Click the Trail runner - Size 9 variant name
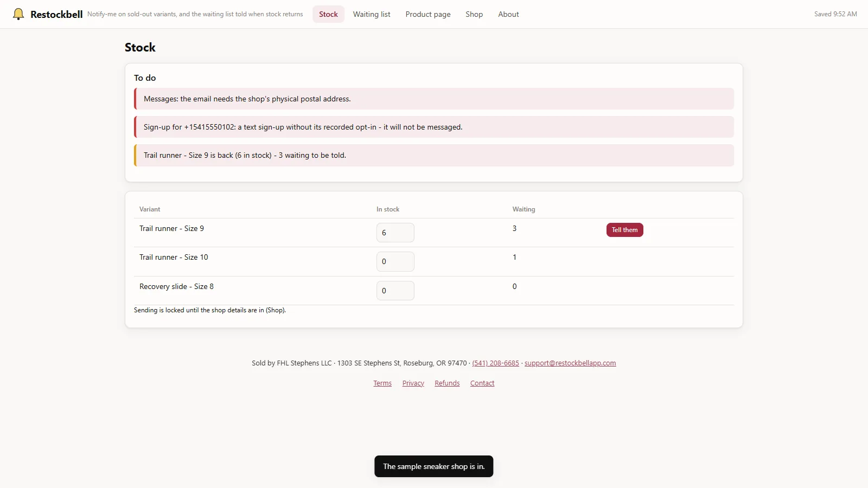868x488 pixels. pos(171,228)
